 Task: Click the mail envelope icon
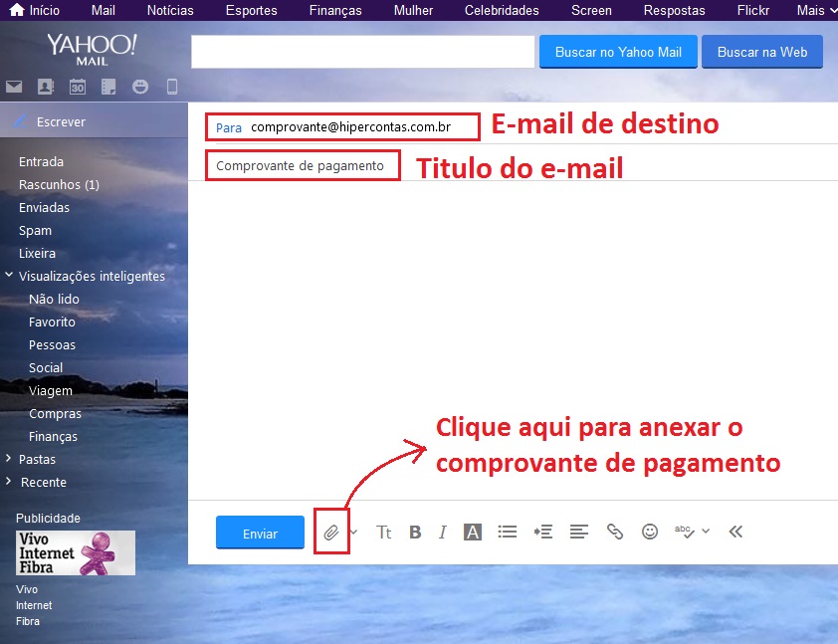click(14, 86)
